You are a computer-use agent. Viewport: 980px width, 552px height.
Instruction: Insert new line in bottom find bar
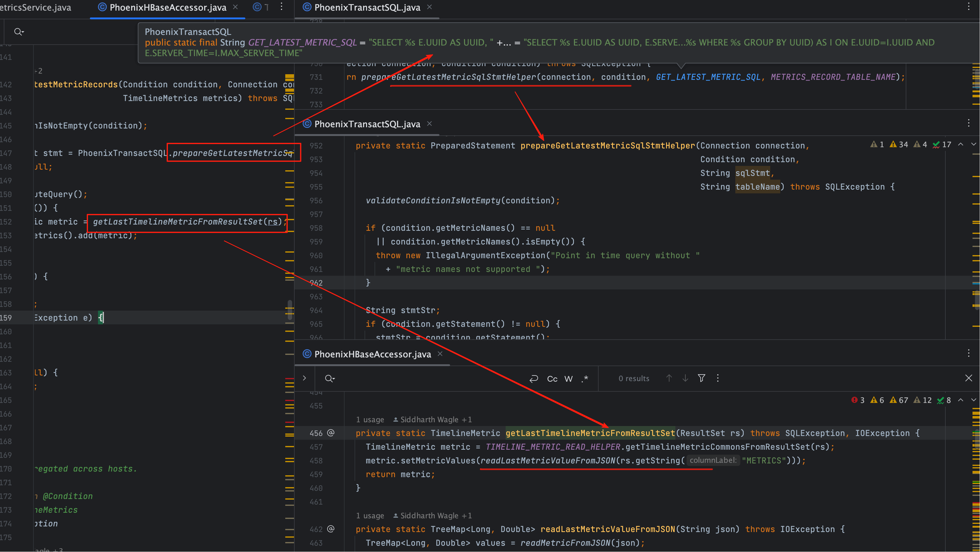point(534,379)
